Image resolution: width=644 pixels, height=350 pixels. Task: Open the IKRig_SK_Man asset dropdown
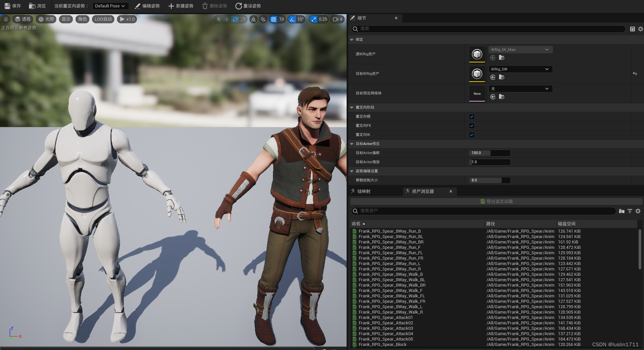520,50
